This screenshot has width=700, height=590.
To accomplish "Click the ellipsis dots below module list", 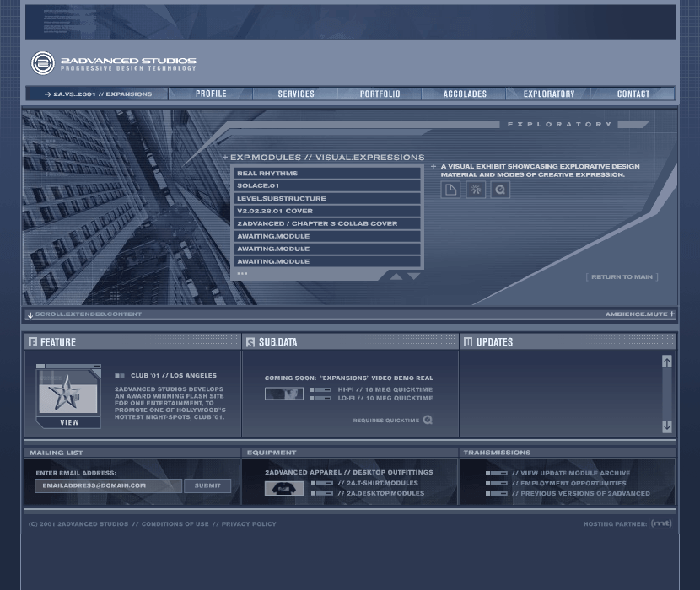I will [242, 273].
